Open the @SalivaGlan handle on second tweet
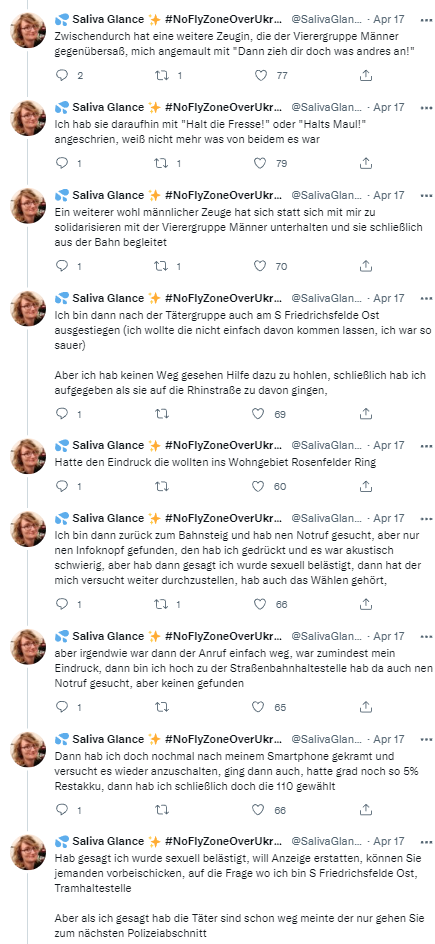This screenshot has width=435, height=944. click(327, 107)
